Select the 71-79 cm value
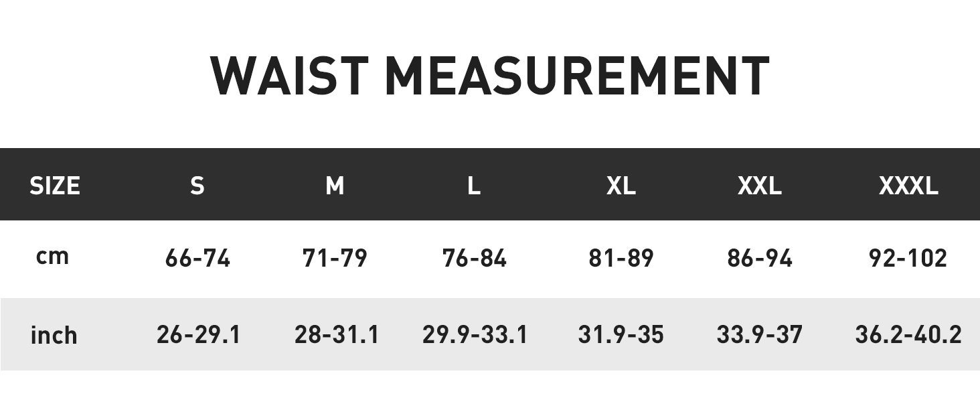This screenshot has width=980, height=402. point(335,258)
